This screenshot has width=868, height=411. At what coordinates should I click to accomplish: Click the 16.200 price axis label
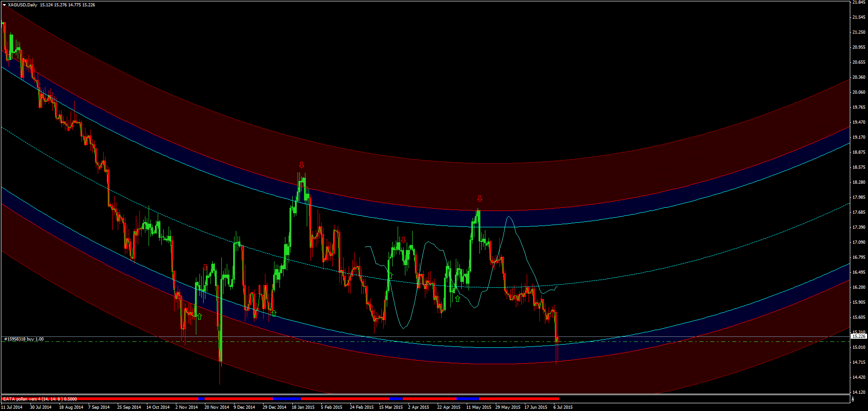(859, 287)
